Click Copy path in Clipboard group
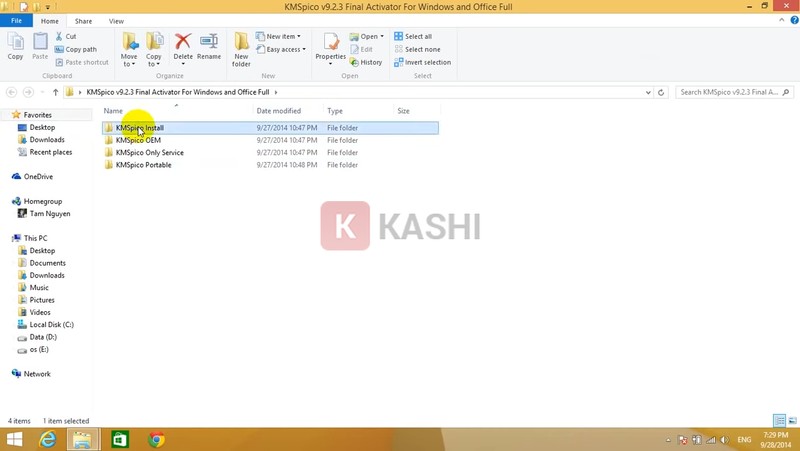The height and width of the screenshot is (451, 800). click(76, 49)
